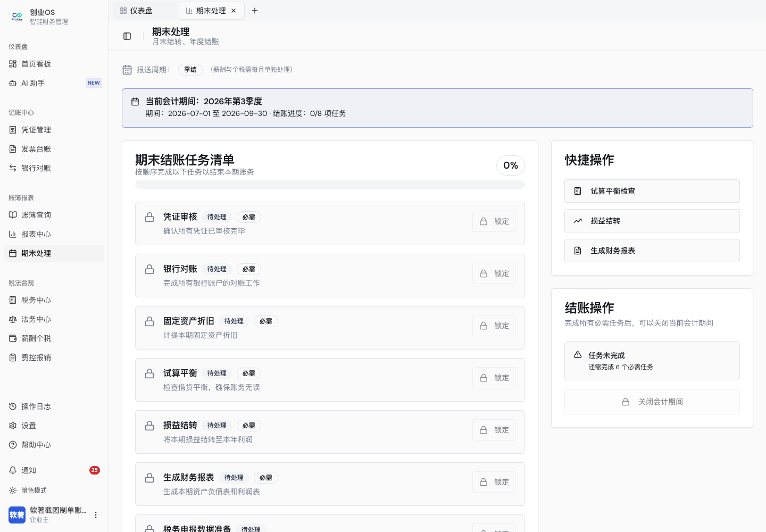The image size is (766, 532).
Task: Open 首页看板 in sidebar
Action: 54,64
